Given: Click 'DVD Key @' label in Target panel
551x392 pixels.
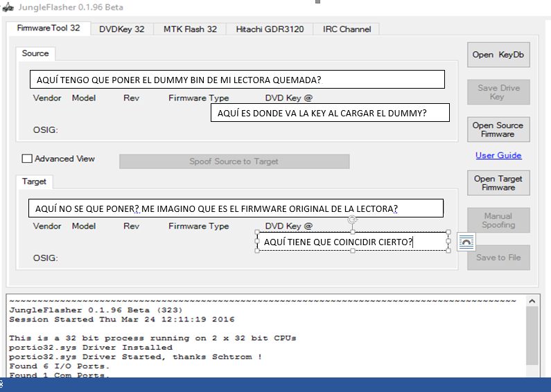Looking at the screenshot, I should pyautogui.click(x=288, y=226).
